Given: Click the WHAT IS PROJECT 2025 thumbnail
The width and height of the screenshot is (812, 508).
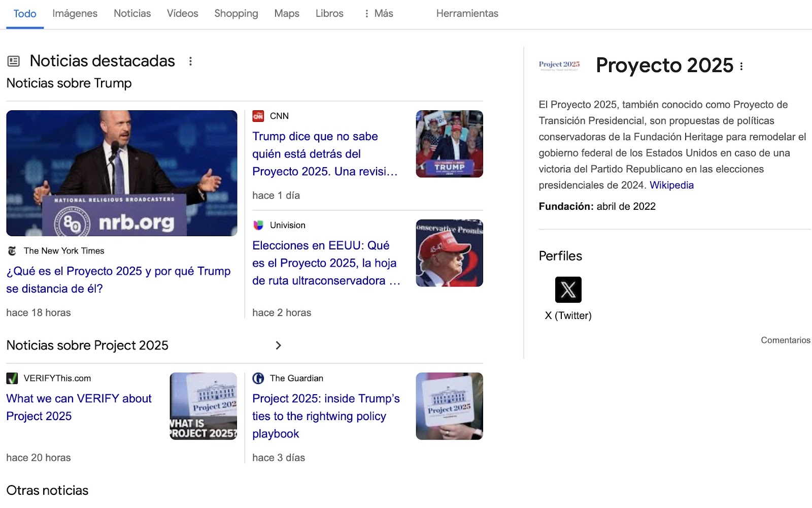Looking at the screenshot, I should (x=204, y=406).
